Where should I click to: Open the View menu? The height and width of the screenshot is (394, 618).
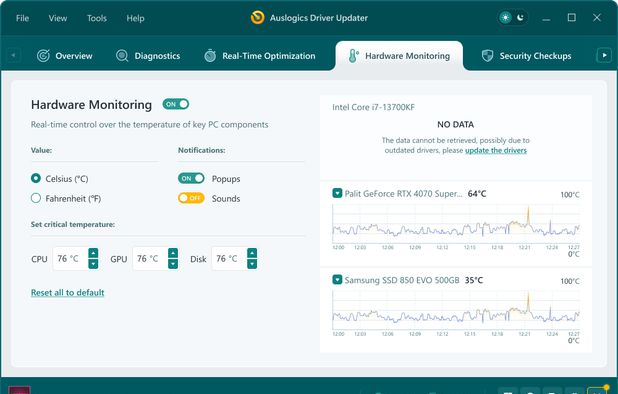pos(58,18)
